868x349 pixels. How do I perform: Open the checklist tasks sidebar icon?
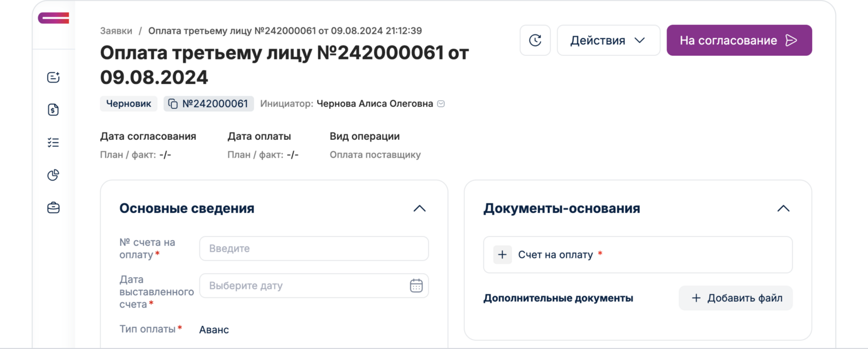point(53,142)
